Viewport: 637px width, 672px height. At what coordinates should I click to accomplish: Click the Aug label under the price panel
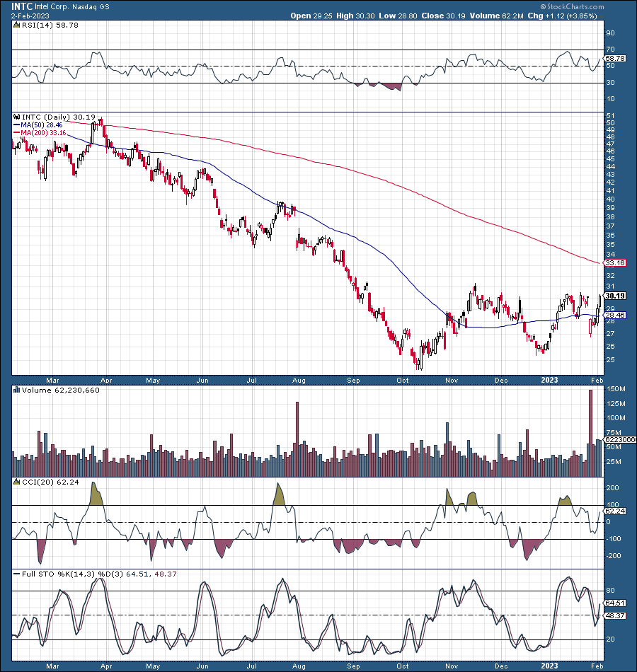click(299, 380)
